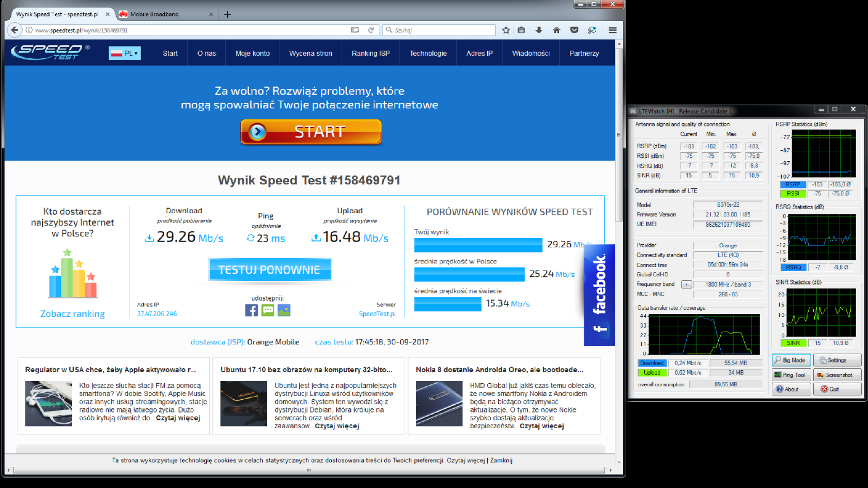Click the Ubuntu article thumbnail
Screen dimensions: 868x488
244,404
